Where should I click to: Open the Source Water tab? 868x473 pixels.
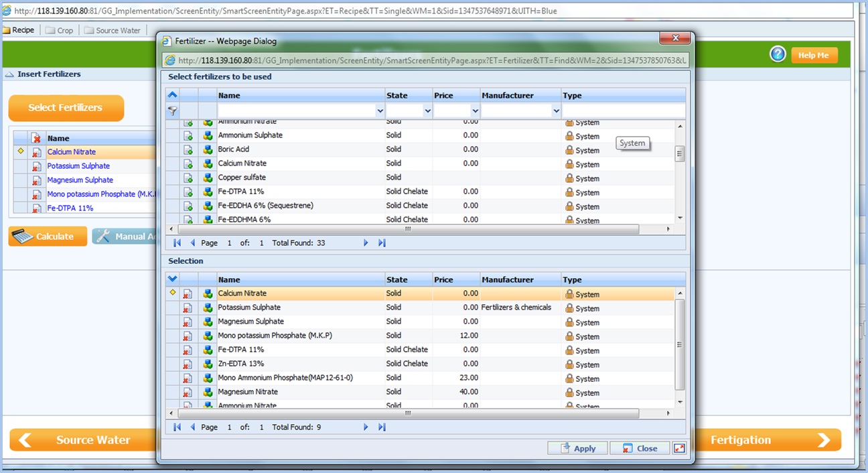113,30
